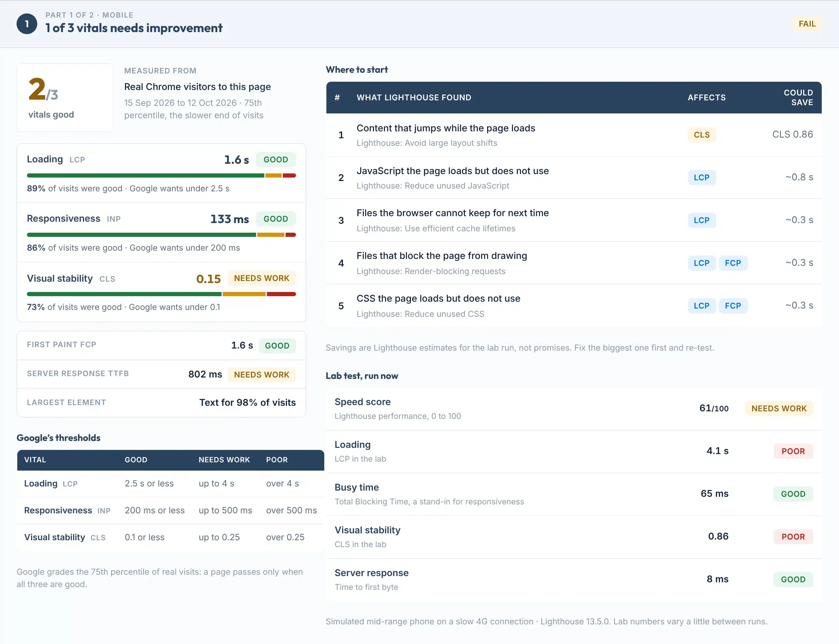Click the '802 ms' server response value
Viewport: 839px width, 644px height.
[205, 374]
